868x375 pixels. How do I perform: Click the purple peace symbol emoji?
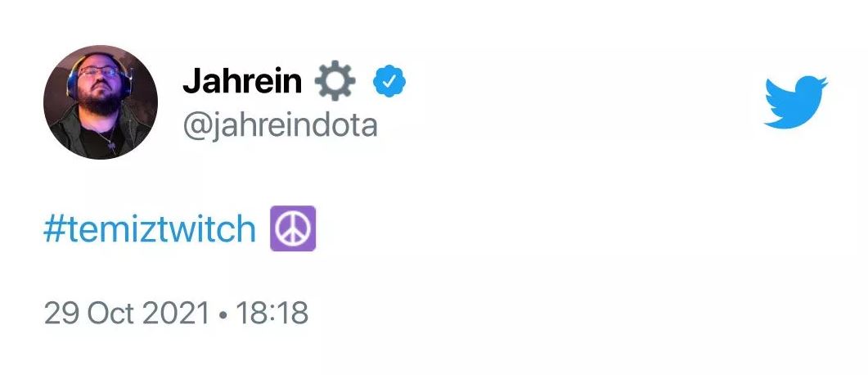click(293, 230)
